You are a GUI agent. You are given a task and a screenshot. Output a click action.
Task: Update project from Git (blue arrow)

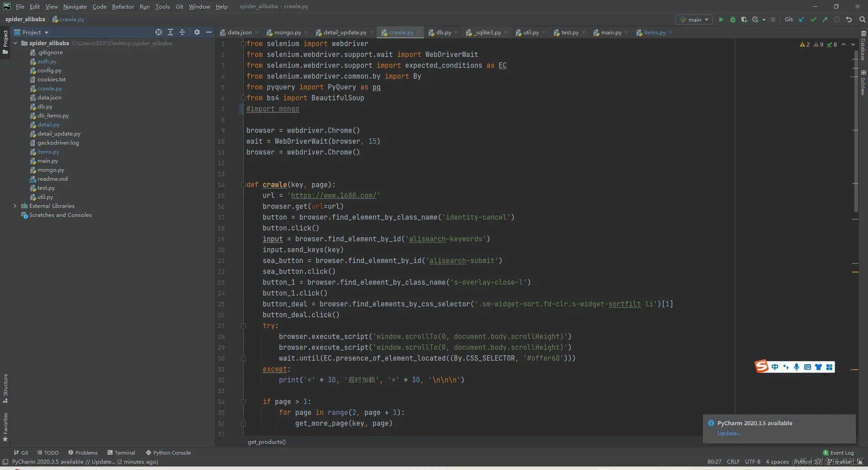802,19
